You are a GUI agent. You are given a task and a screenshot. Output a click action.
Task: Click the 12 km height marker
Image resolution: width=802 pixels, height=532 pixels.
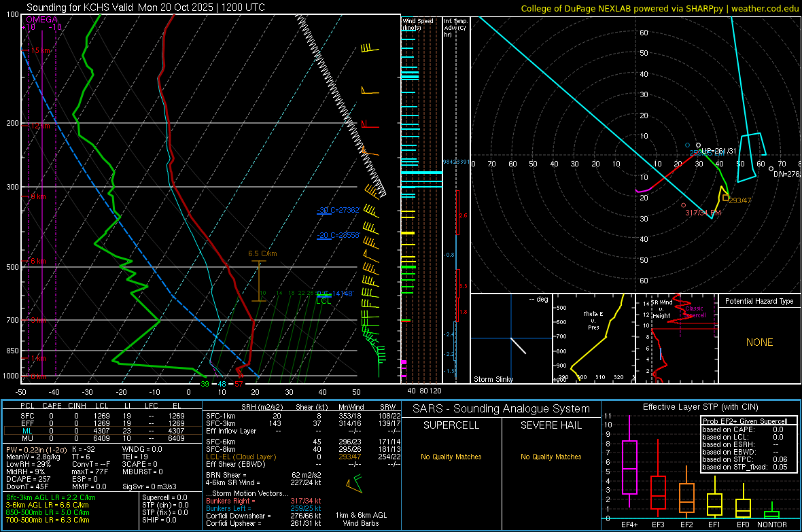click(x=39, y=126)
